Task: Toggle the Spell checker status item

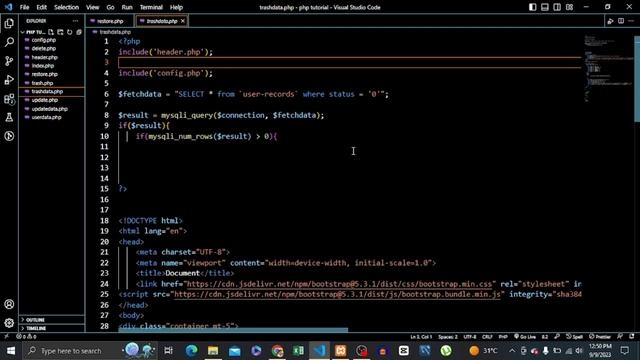Action: point(574,337)
